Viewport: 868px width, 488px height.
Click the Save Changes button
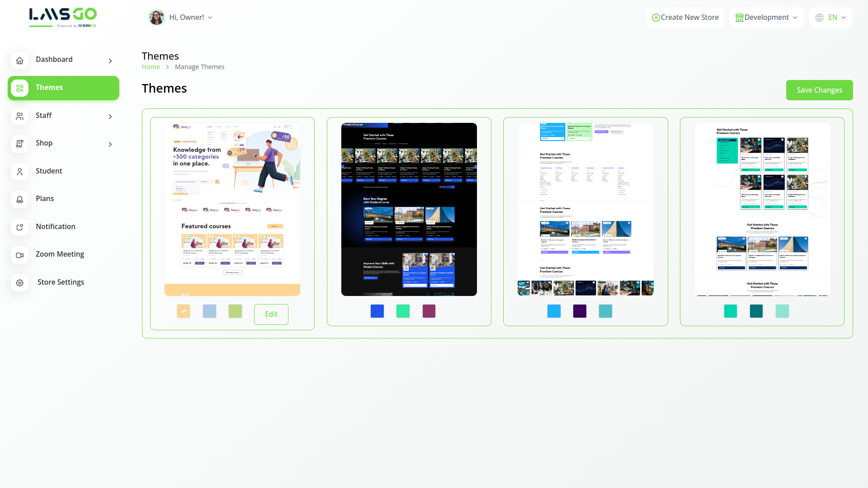819,90
